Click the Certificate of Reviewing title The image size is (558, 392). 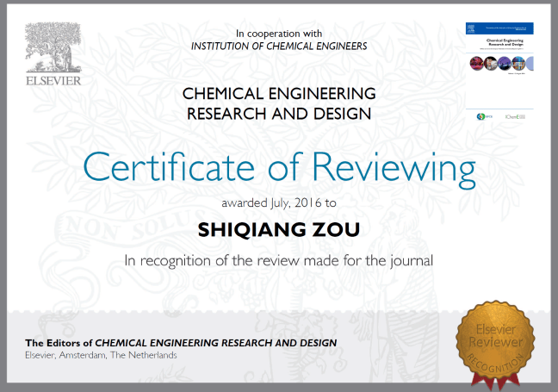(279, 169)
